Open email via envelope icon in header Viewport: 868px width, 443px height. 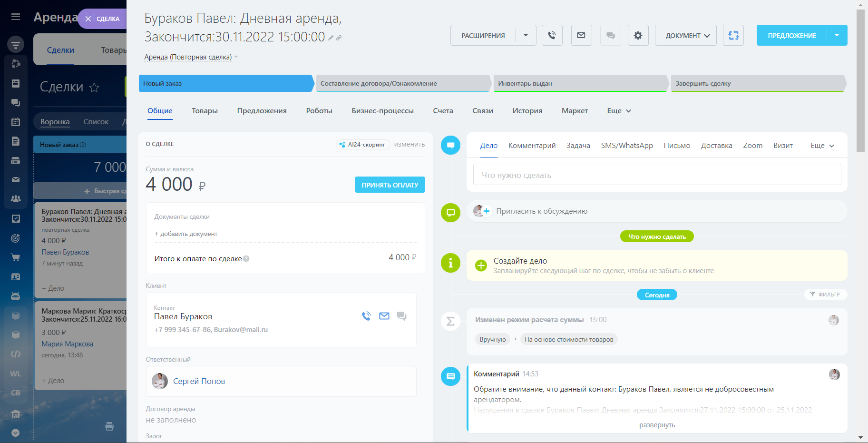(581, 35)
